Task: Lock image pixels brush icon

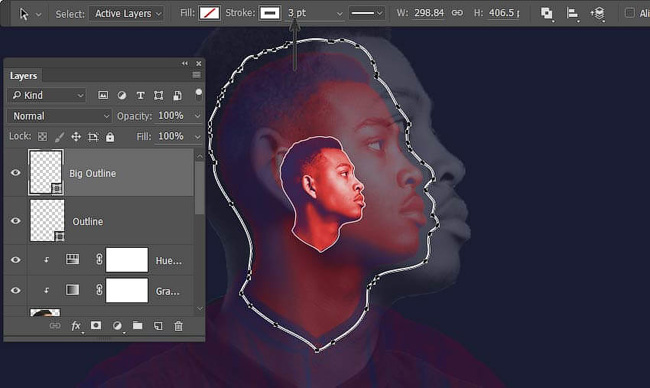Action: [x=59, y=137]
